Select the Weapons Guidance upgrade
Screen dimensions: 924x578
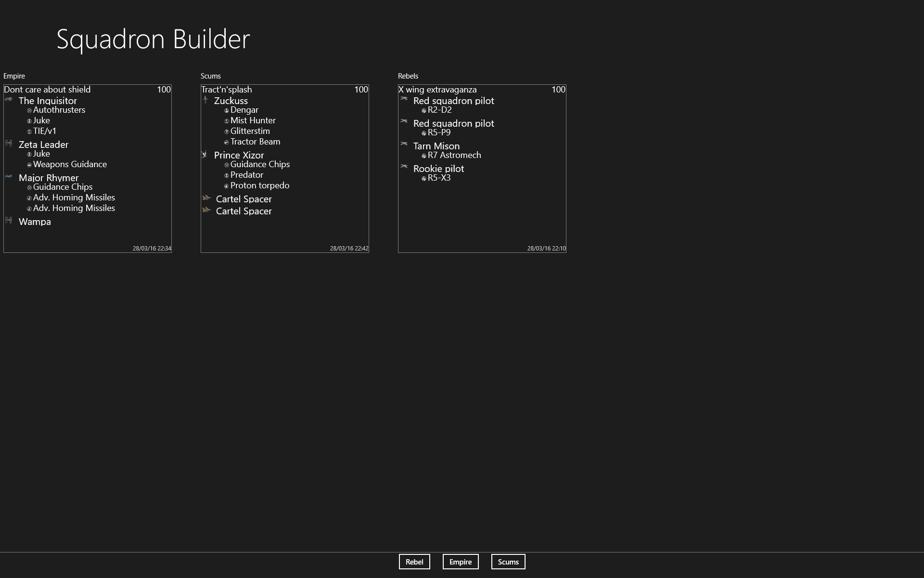click(70, 164)
